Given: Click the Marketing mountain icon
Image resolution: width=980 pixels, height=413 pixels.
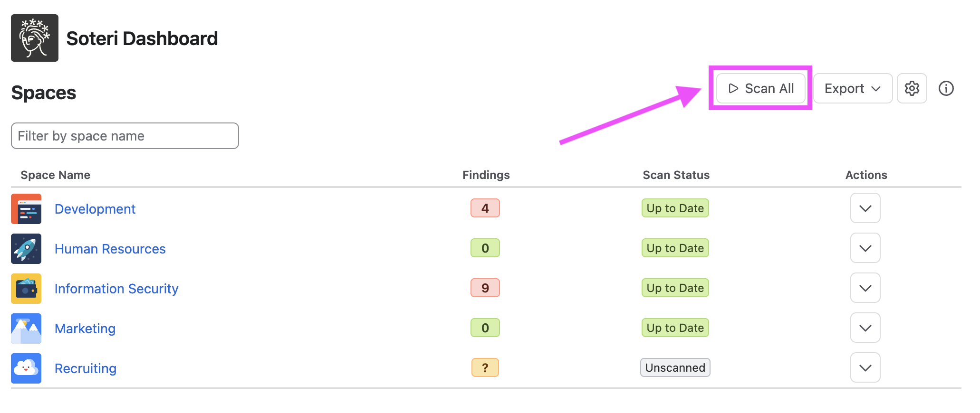Looking at the screenshot, I should point(26,329).
